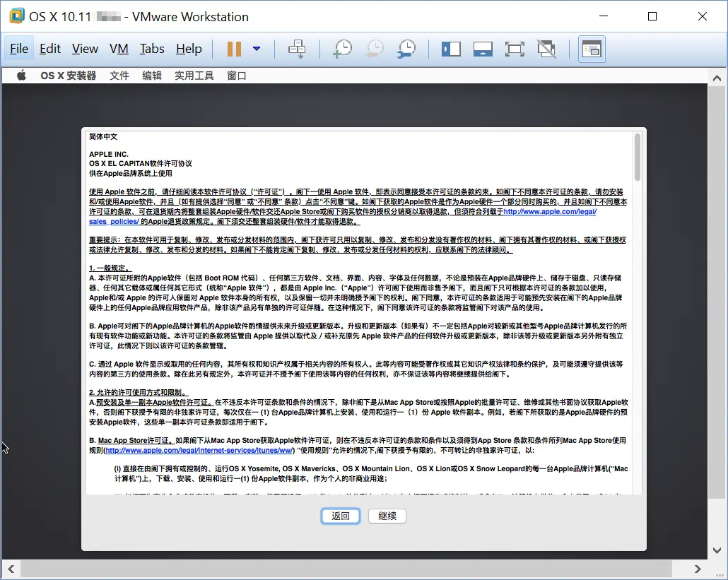Click 返回 to go back a step

(340, 516)
